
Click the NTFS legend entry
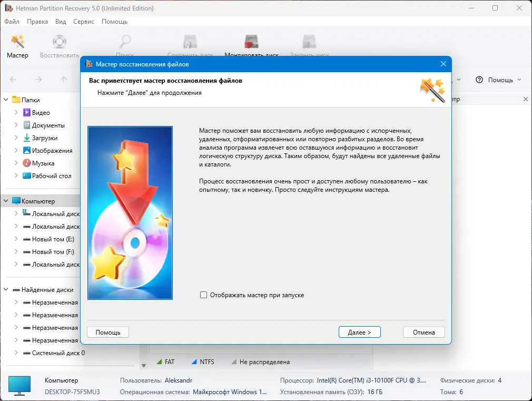203,362
